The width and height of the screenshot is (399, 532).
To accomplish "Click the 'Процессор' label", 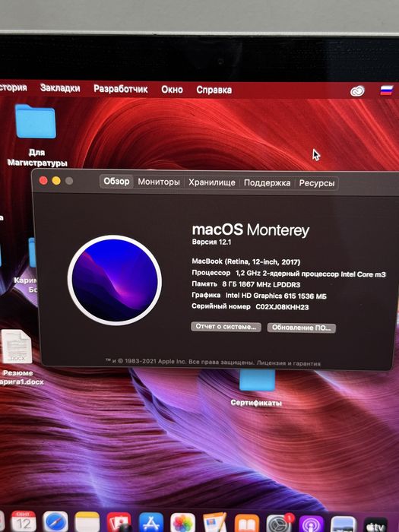I will click(x=211, y=273).
